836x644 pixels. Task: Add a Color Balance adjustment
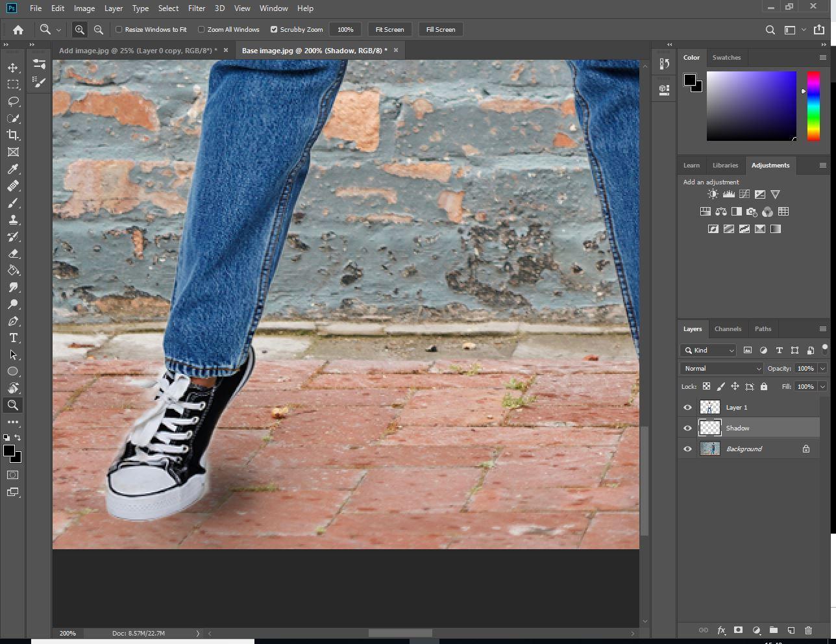pos(721,212)
